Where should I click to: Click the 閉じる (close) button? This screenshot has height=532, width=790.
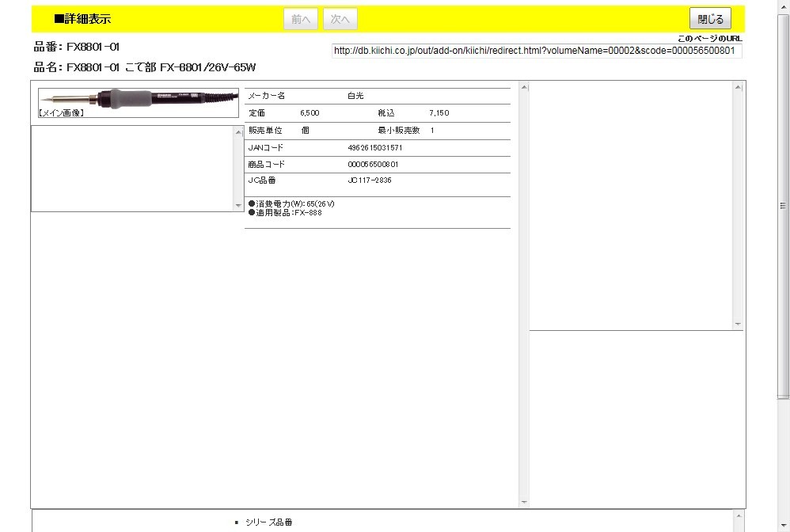pos(710,19)
